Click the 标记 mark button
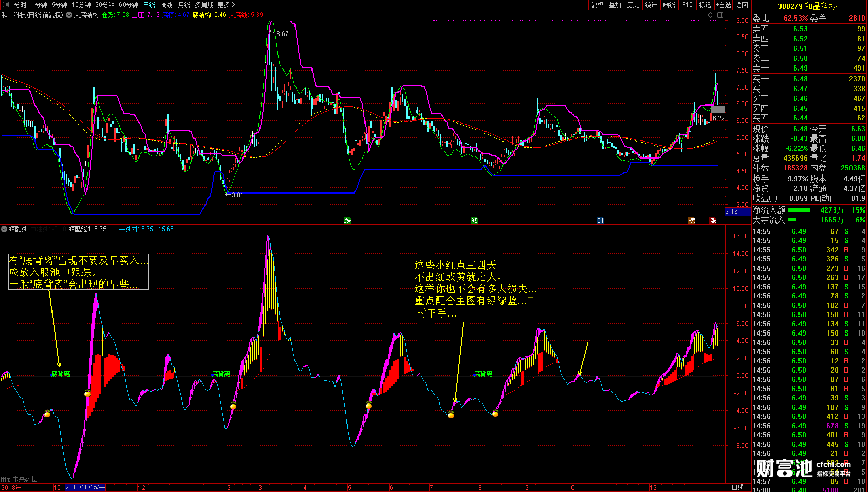 705,5
